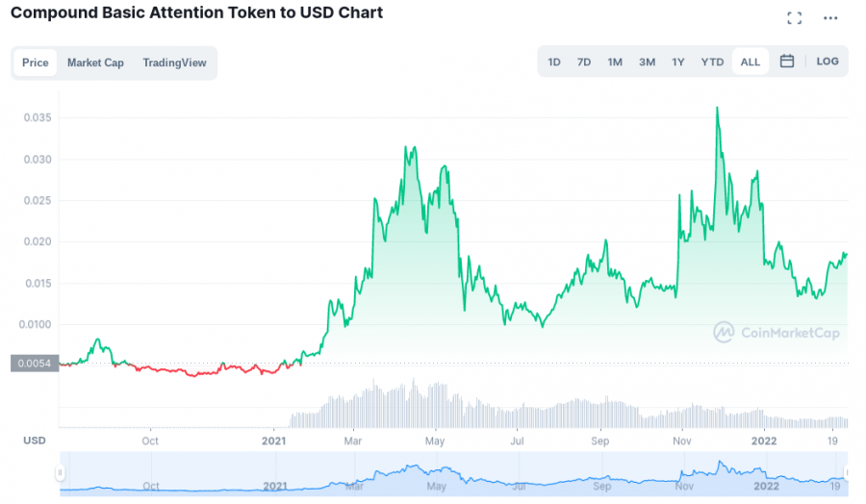This screenshot has width=866, height=504.
Task: Show ALL time price history
Action: 750,63
